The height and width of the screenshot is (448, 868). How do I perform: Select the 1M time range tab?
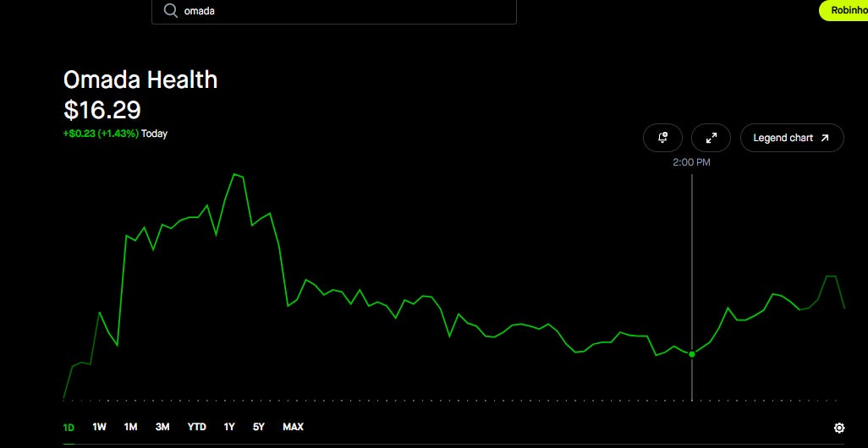tap(130, 427)
